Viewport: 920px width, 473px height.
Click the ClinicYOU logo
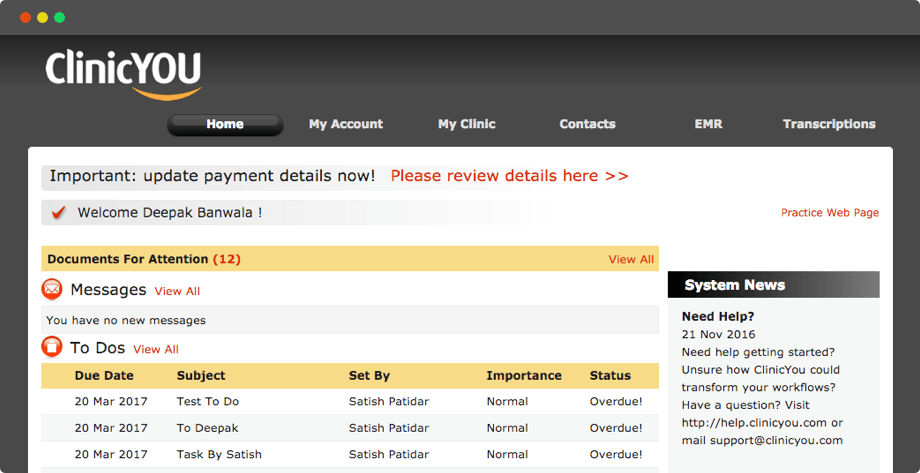(124, 75)
